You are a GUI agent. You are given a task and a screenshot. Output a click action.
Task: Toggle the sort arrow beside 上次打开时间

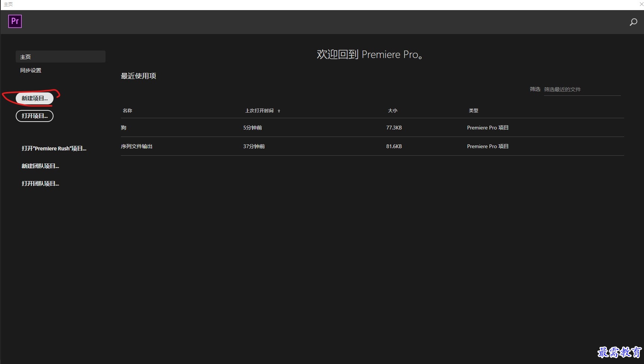tap(279, 111)
